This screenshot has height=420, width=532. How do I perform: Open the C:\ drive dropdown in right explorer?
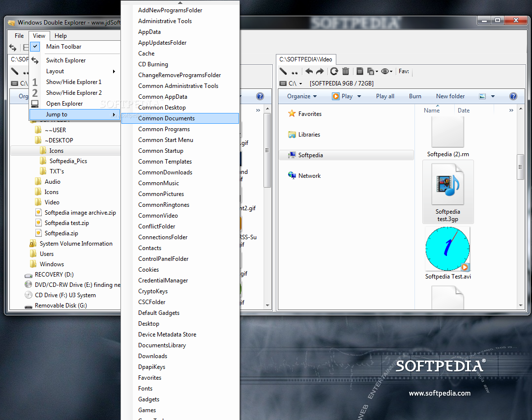click(x=300, y=84)
